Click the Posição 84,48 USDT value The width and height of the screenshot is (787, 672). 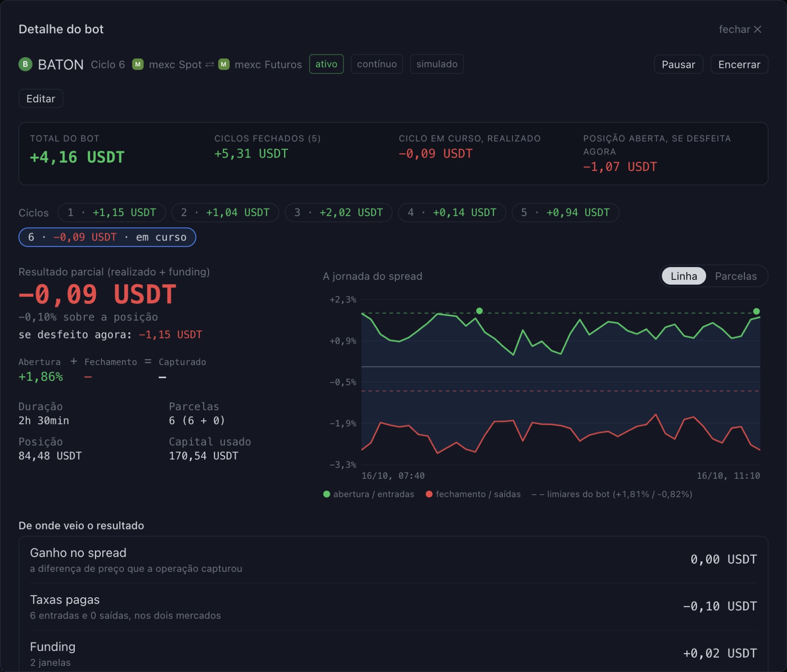[50, 456]
